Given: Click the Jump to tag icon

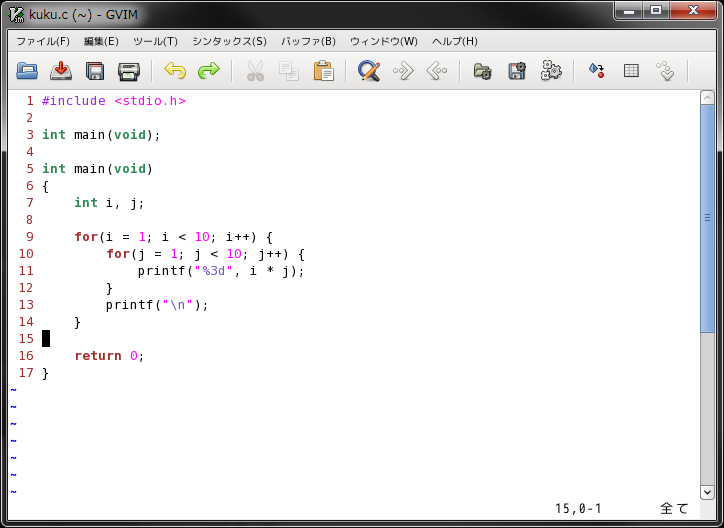Looking at the screenshot, I should [665, 71].
